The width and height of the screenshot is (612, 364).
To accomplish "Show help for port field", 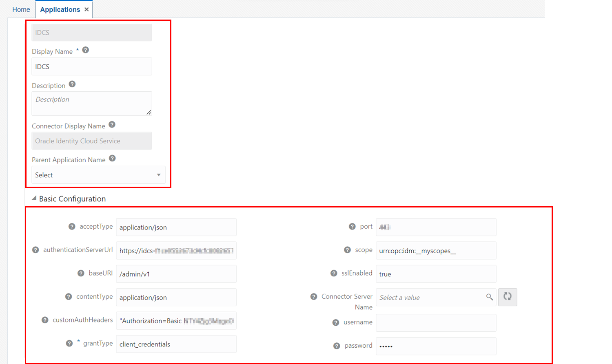I will (352, 227).
